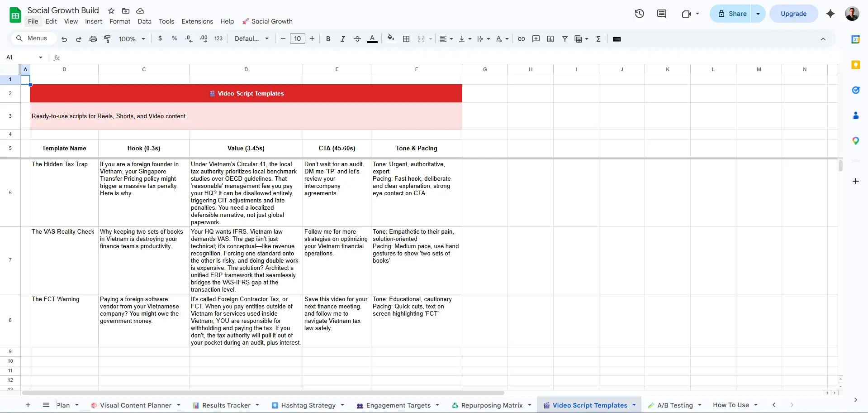Click the Share button
Viewport: 868px width, 413px height.
click(731, 14)
